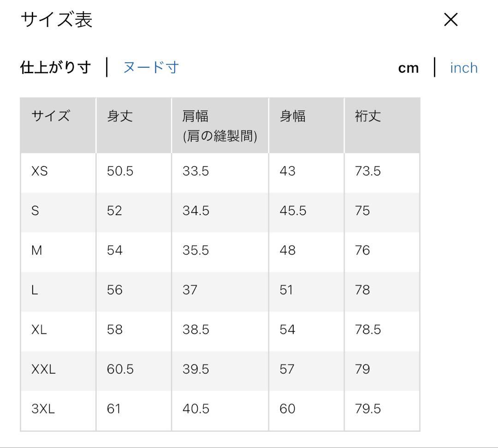Screen dimensions: 498x448
Task: Click the サイズ表 dialog title
Action: click(57, 19)
